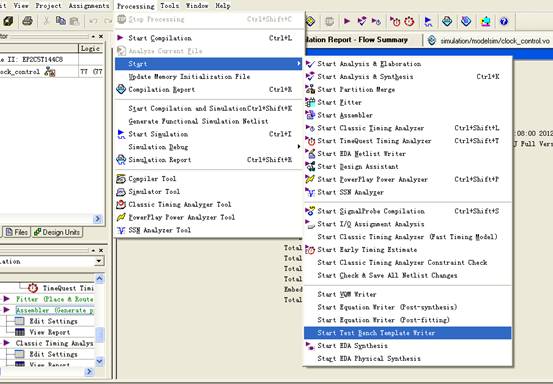
Task: Open the simulation/modelsim/clock_control.vo tab
Action: coord(489,41)
